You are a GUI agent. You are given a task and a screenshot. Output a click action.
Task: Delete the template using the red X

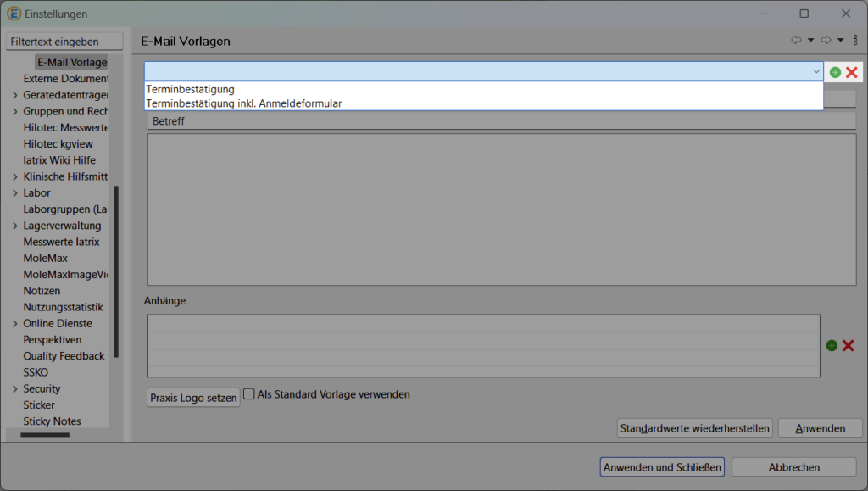click(852, 72)
